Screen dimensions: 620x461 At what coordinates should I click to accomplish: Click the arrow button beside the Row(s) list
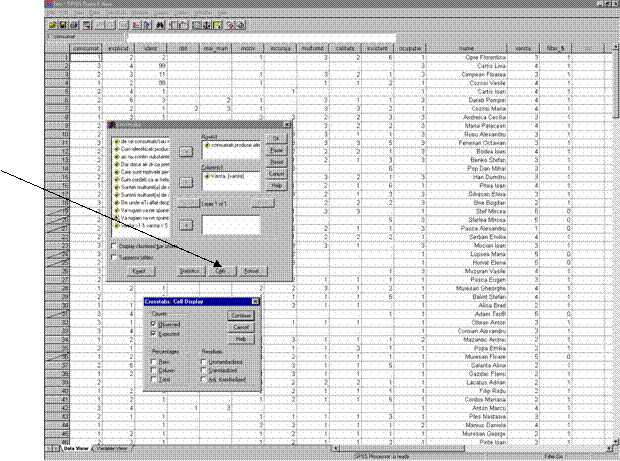coord(186,152)
